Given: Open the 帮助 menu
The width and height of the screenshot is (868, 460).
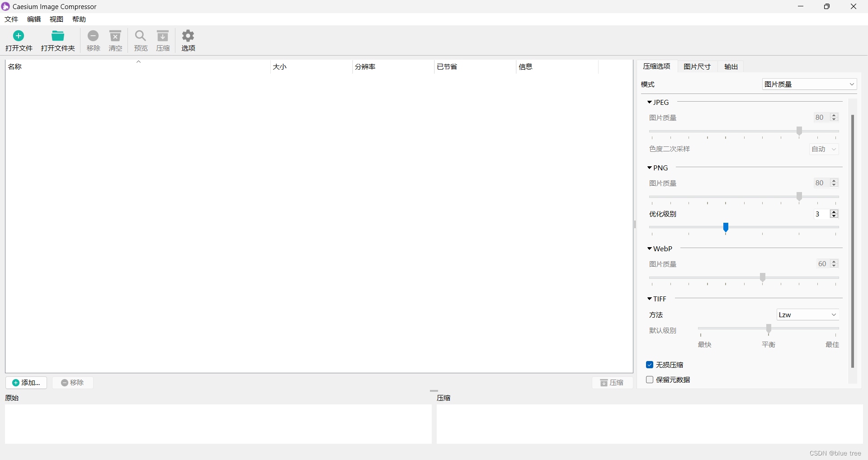Looking at the screenshot, I should coord(79,19).
